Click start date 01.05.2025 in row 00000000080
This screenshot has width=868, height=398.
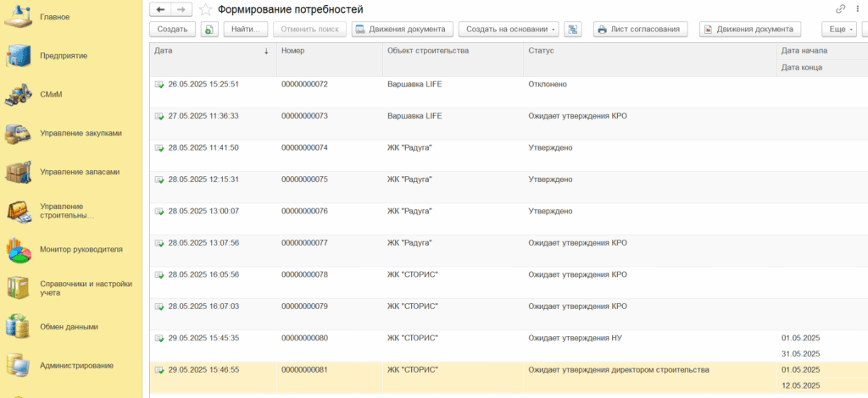click(x=800, y=339)
